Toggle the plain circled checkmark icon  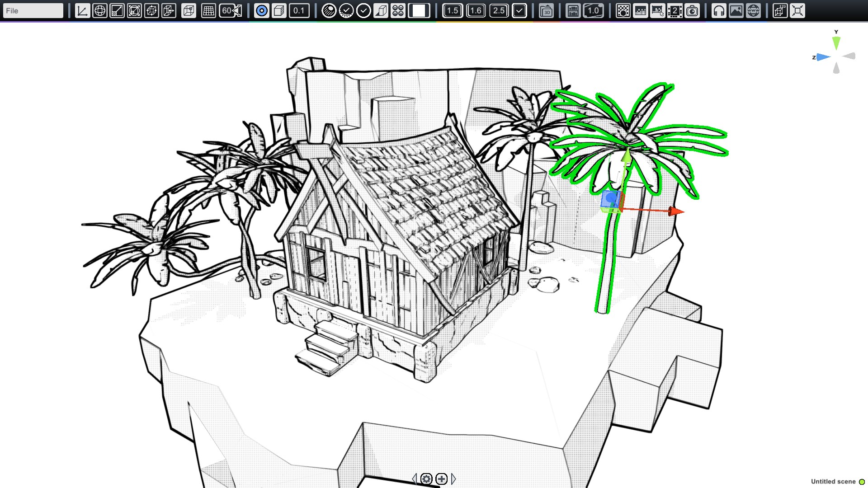coord(363,11)
